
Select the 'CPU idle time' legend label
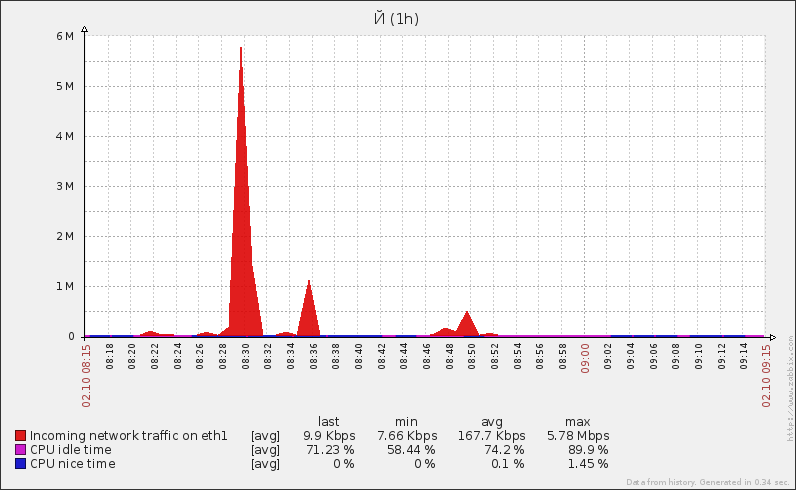click(x=71, y=449)
